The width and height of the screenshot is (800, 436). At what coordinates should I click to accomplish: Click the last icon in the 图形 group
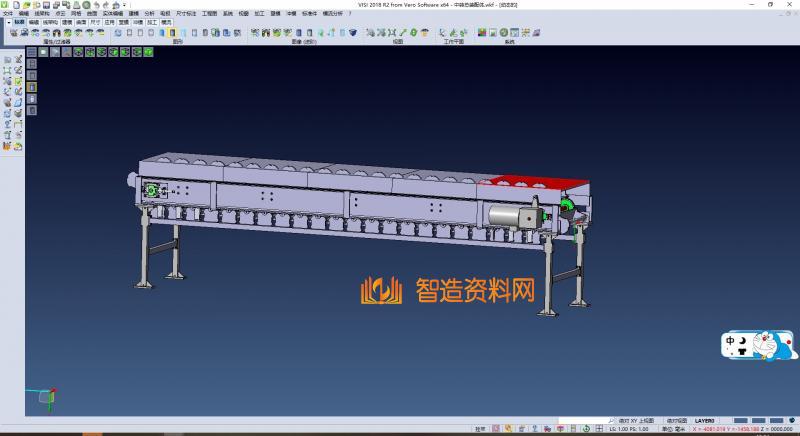(x=237, y=33)
